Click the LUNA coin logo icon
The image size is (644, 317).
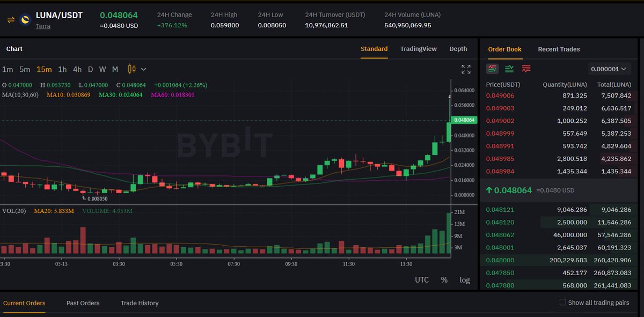[25, 20]
